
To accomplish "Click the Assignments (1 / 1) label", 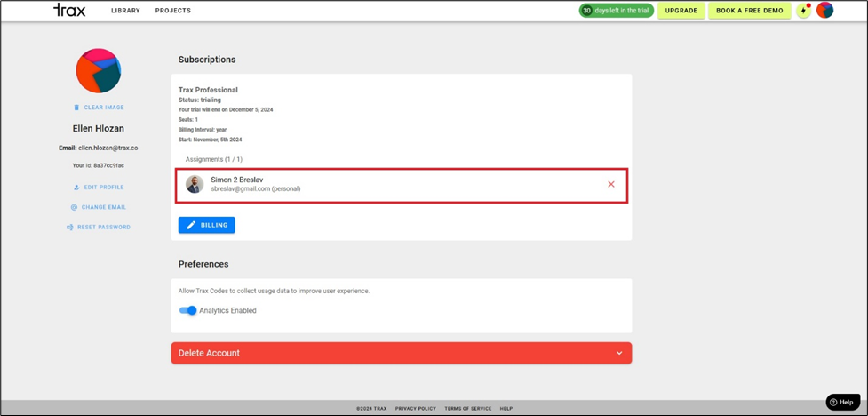I will (214, 159).
